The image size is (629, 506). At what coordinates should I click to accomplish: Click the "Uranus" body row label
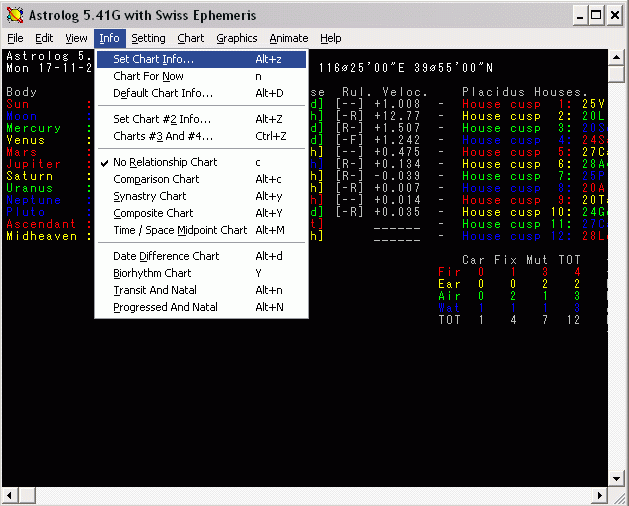tap(30, 188)
